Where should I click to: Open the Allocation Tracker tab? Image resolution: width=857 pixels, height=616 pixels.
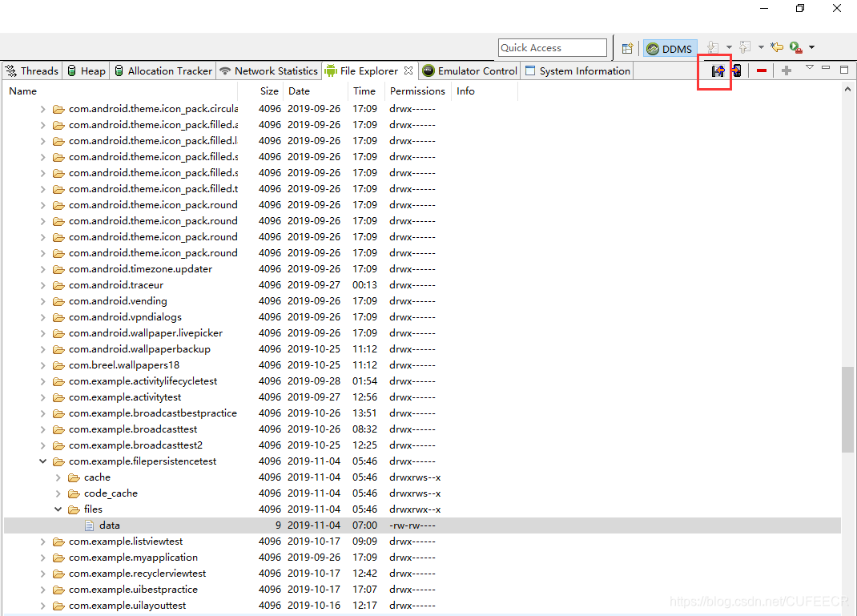163,71
